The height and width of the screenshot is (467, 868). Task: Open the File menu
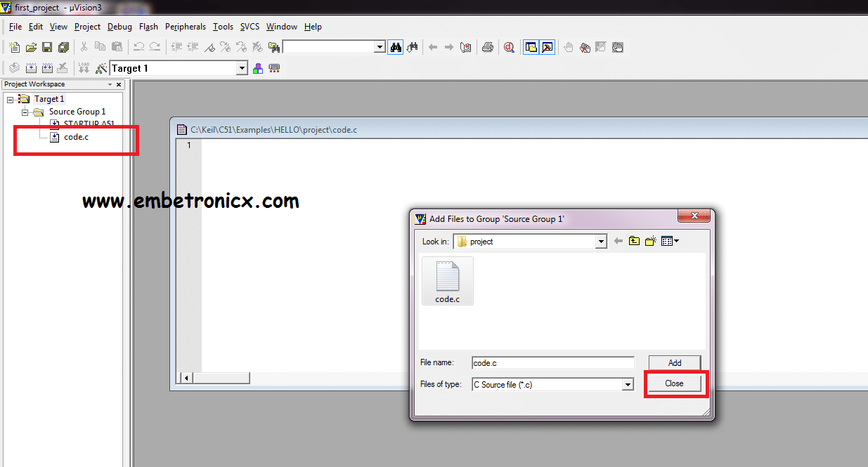[x=15, y=27]
